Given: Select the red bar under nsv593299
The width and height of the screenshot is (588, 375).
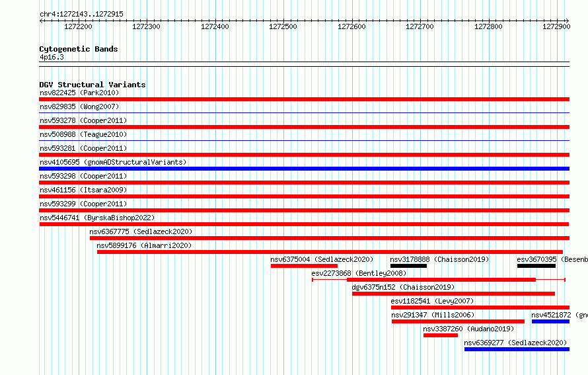Looking at the screenshot, I should click(x=304, y=210).
